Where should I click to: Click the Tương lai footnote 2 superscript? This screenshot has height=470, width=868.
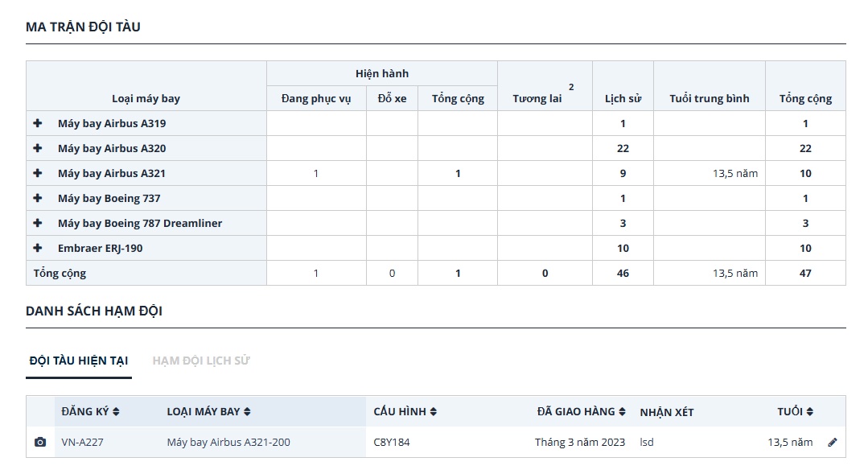pos(571,87)
